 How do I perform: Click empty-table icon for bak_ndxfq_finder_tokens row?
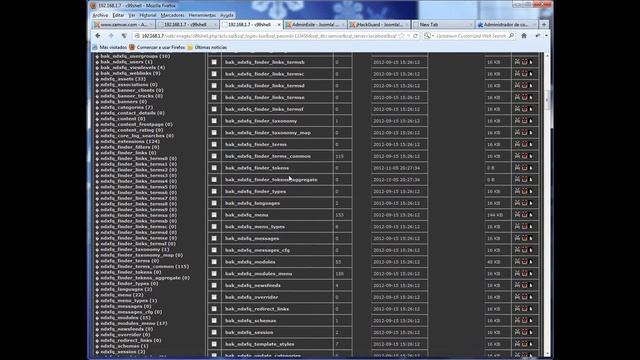(517, 168)
